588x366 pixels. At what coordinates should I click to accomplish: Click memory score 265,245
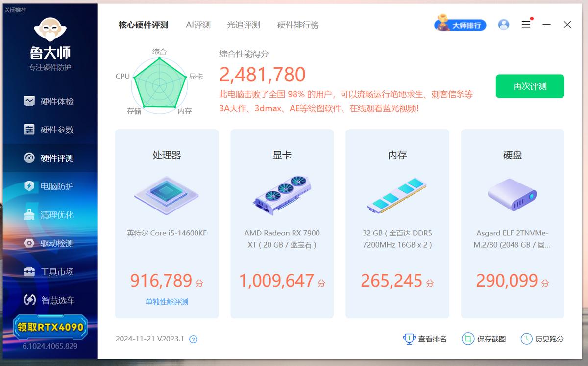(392, 281)
